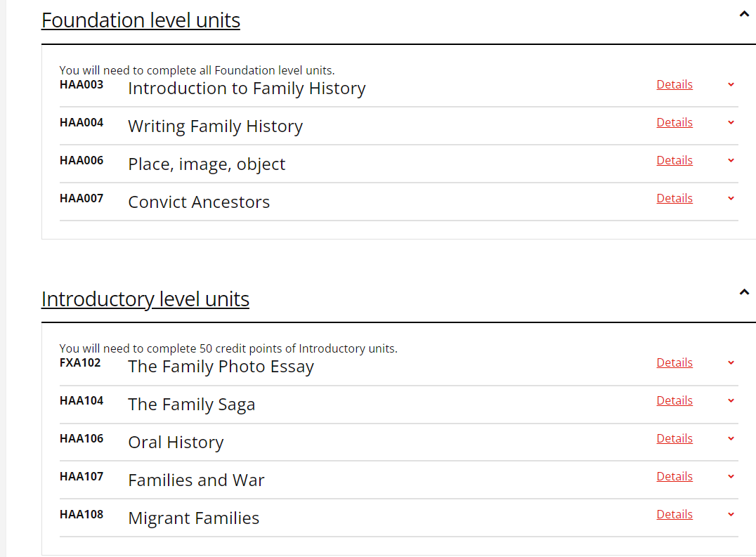The width and height of the screenshot is (756, 557).
Task: Open Details for The Family Saga
Action: [674, 400]
